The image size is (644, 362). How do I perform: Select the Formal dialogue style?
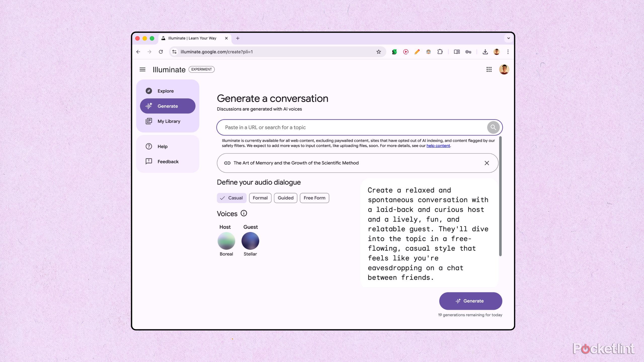[x=260, y=198]
